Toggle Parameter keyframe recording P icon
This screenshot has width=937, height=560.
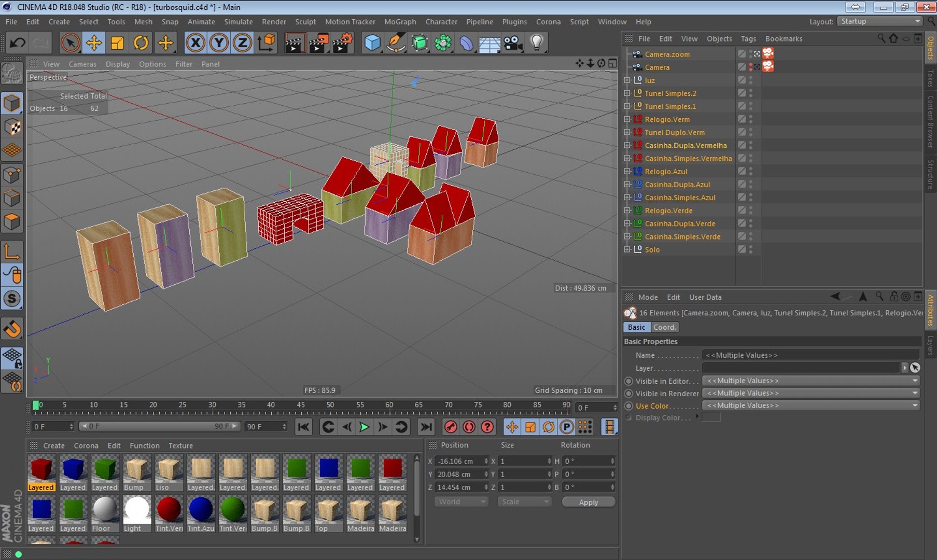point(567,427)
